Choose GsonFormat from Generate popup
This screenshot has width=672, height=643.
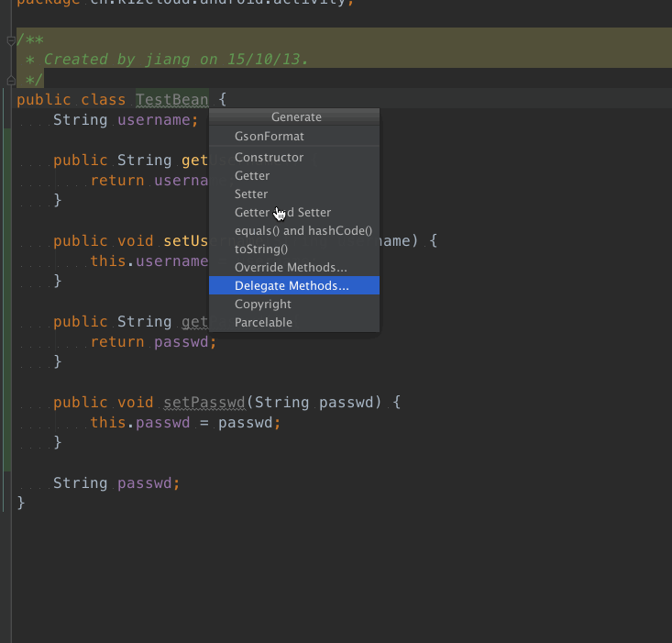269,136
